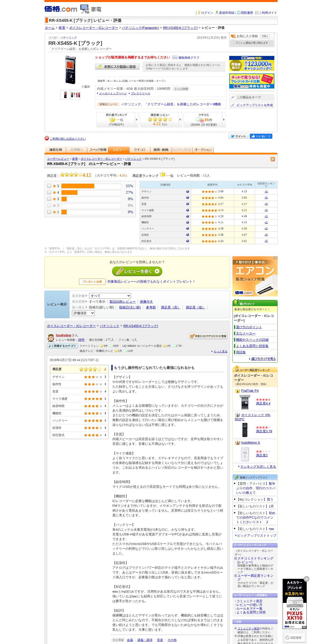This screenshot has height=644, width=322.
Task: Click スペック詳細 button
Action: point(181,89)
